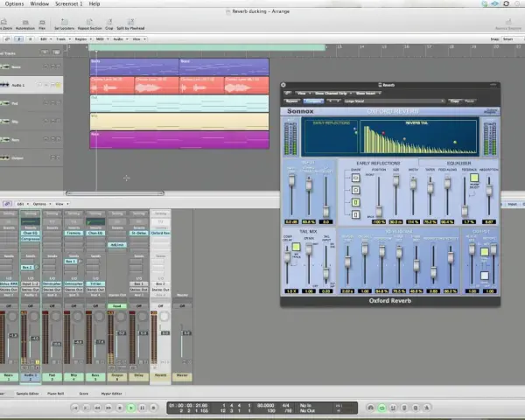The image size is (525, 420).
Task: Click the link icon in the Reverb plugin window
Action: 287,93
